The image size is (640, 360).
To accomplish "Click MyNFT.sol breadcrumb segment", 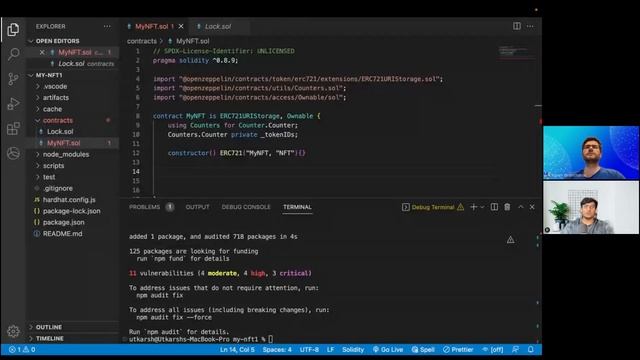I will 192,41.
